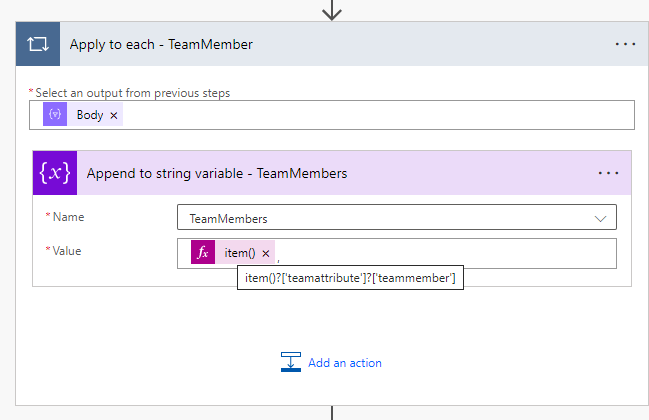Click the incoming connector arrow above the loop
The image size is (649, 420).
pyautogui.click(x=332, y=10)
